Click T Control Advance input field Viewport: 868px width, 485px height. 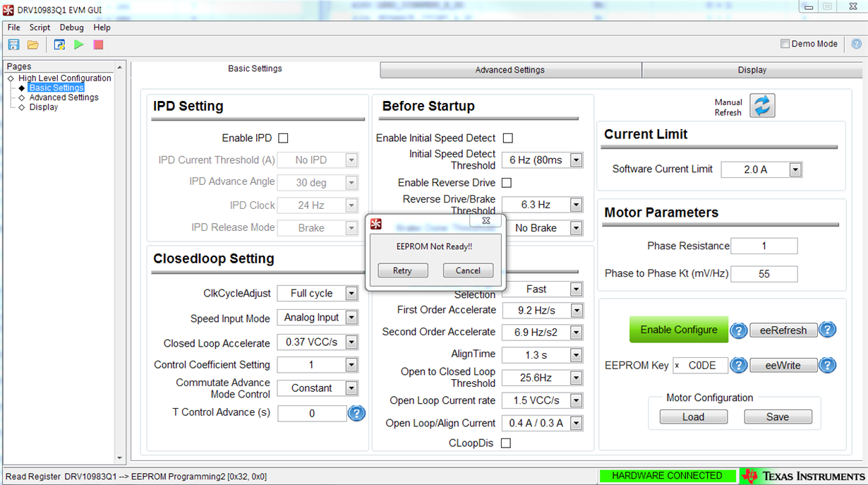pyautogui.click(x=312, y=414)
